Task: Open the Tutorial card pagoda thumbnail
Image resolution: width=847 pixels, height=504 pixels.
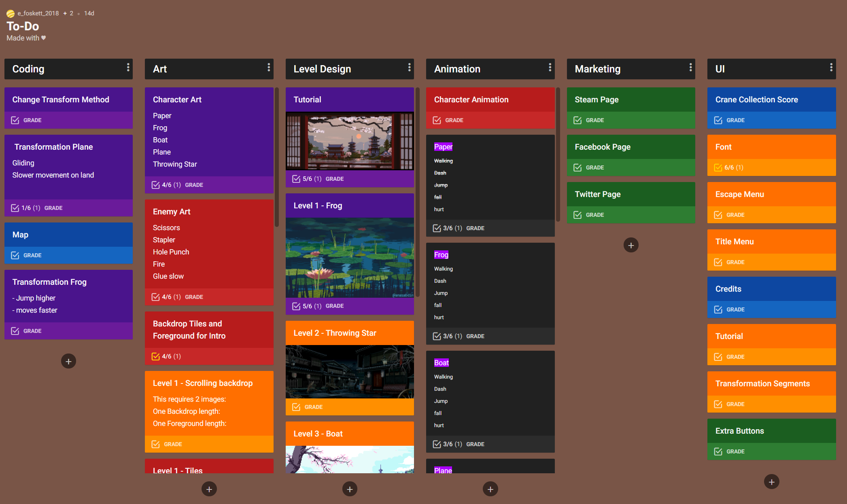Action: pyautogui.click(x=350, y=141)
